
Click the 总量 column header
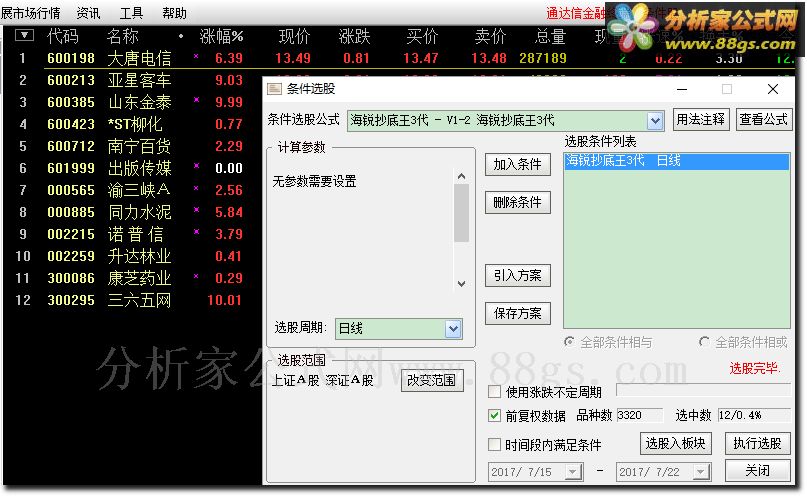pos(550,36)
